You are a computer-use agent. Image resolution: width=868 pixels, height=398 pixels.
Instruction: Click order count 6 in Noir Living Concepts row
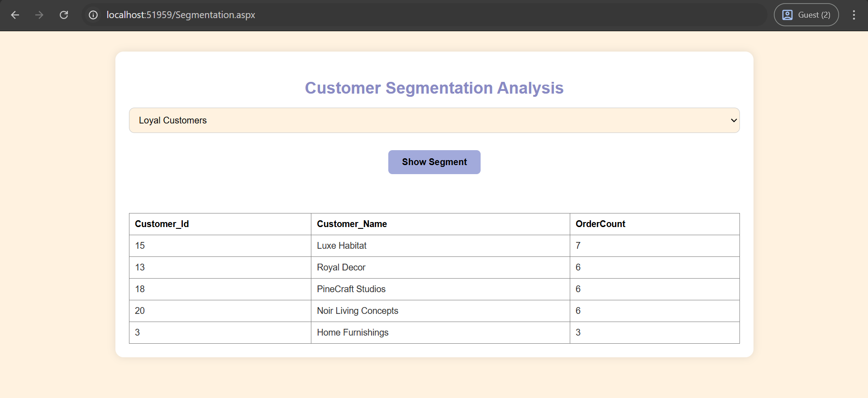(654, 311)
